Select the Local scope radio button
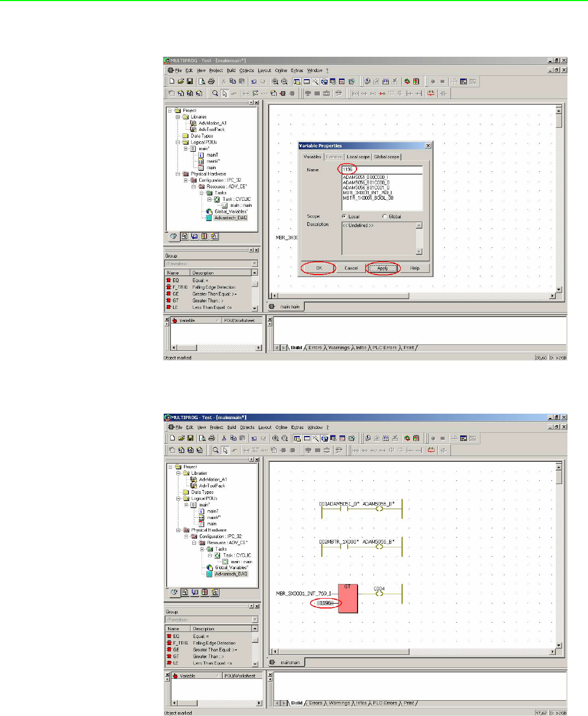The image size is (588, 716). 344,217
